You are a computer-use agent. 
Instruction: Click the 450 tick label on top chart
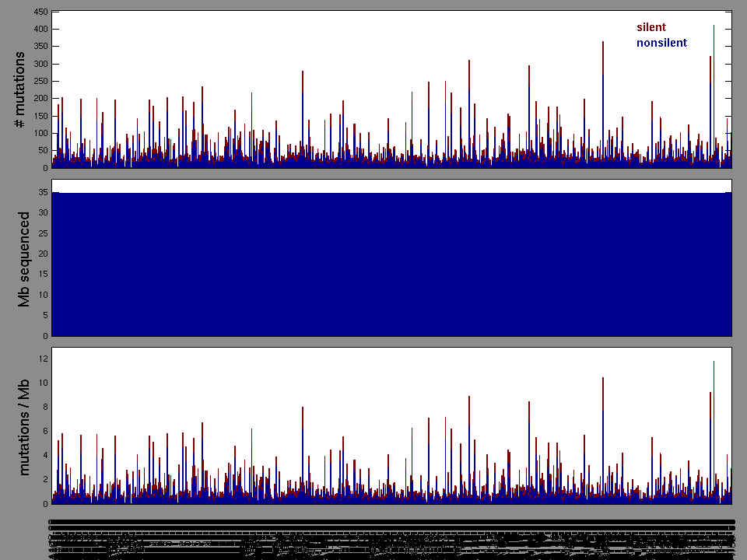coord(40,13)
